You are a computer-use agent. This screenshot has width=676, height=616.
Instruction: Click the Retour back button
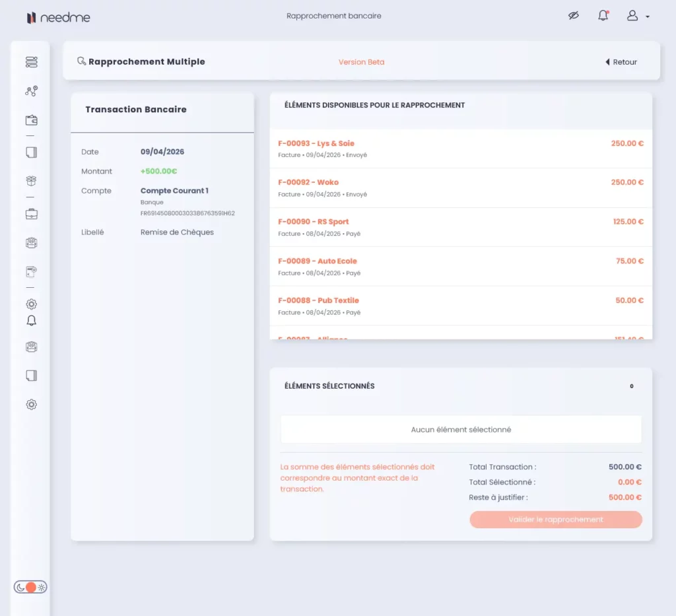pos(621,62)
